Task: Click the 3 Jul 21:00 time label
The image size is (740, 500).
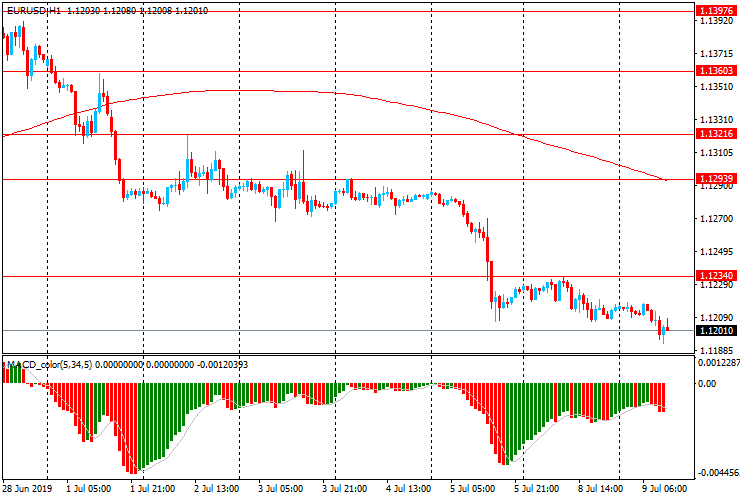Action: coord(345,488)
